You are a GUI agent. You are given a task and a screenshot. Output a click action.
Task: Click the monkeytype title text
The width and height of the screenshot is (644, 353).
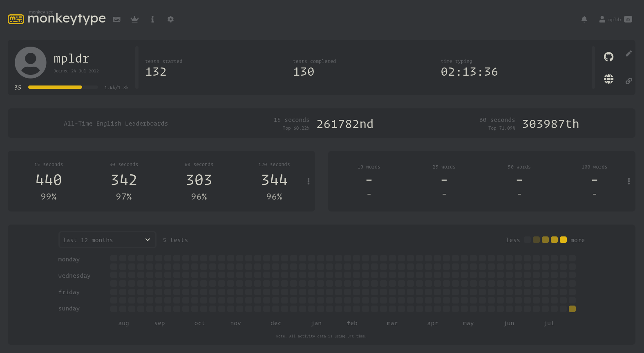(67, 18)
